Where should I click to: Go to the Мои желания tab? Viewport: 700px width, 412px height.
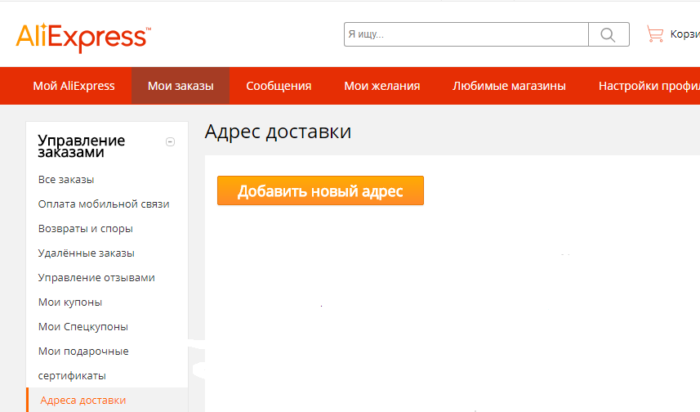coord(382,86)
